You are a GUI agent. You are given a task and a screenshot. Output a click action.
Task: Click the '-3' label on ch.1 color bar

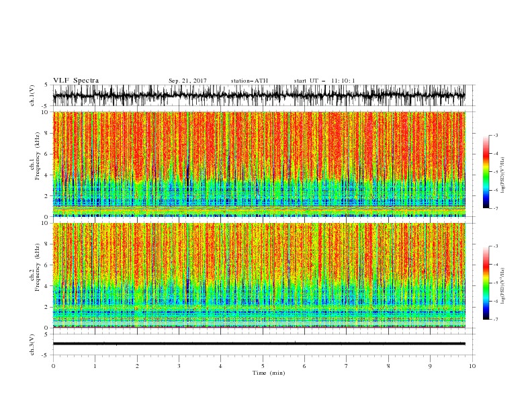[496, 135]
